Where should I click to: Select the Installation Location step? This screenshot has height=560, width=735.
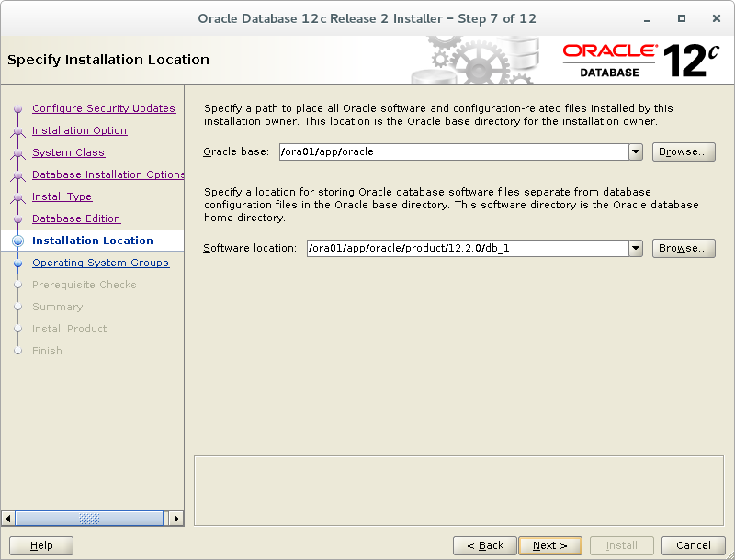[x=93, y=241]
